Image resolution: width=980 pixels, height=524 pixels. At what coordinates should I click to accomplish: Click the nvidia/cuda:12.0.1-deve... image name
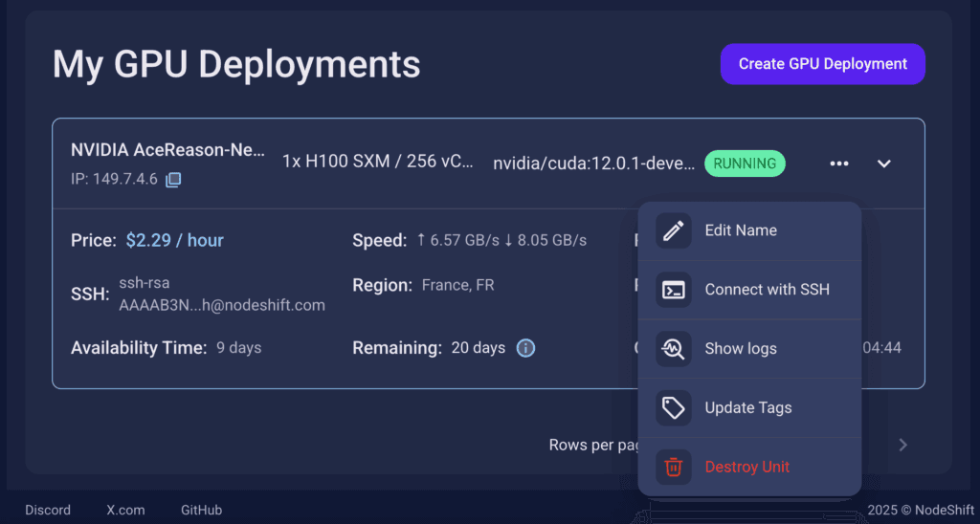click(x=593, y=164)
